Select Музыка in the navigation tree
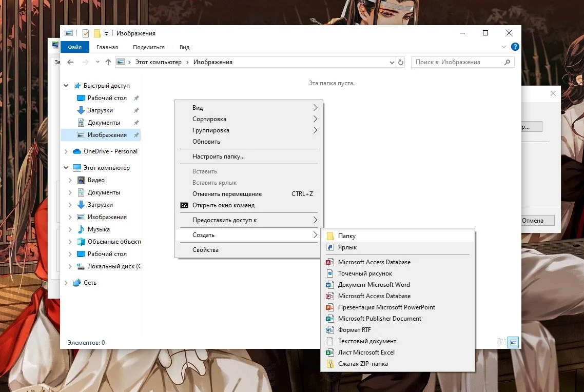The height and width of the screenshot is (392, 584). [x=99, y=229]
